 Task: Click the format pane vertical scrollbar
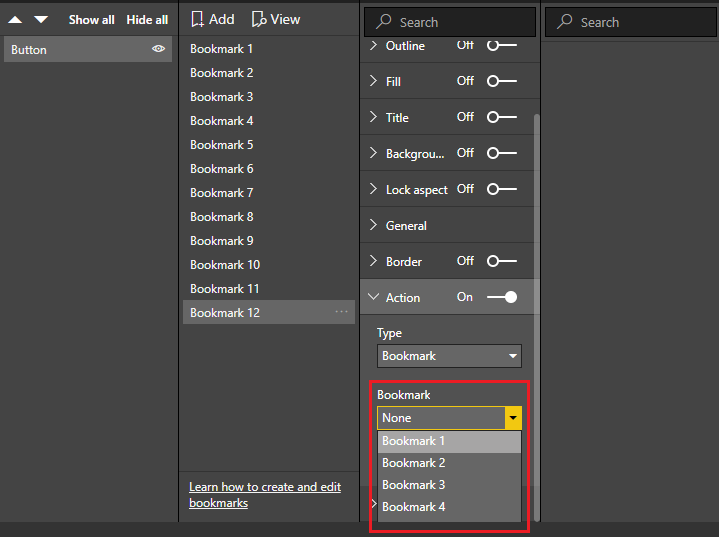coord(536,316)
